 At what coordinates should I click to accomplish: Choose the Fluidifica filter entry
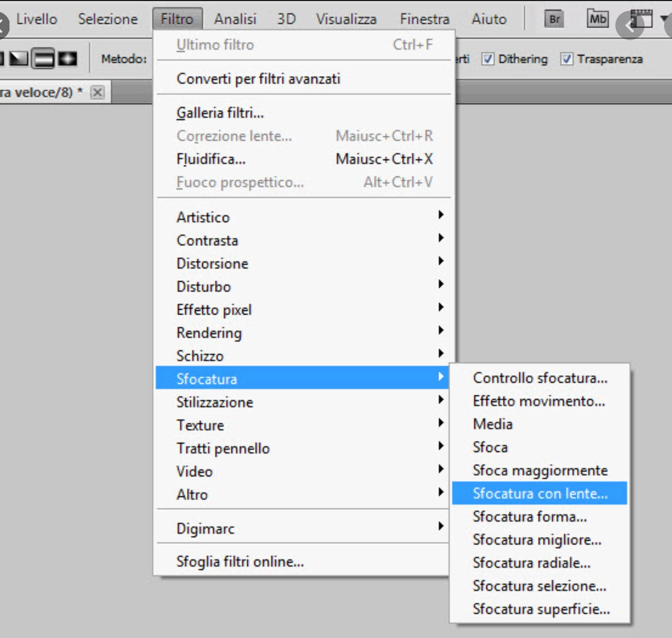304,159
